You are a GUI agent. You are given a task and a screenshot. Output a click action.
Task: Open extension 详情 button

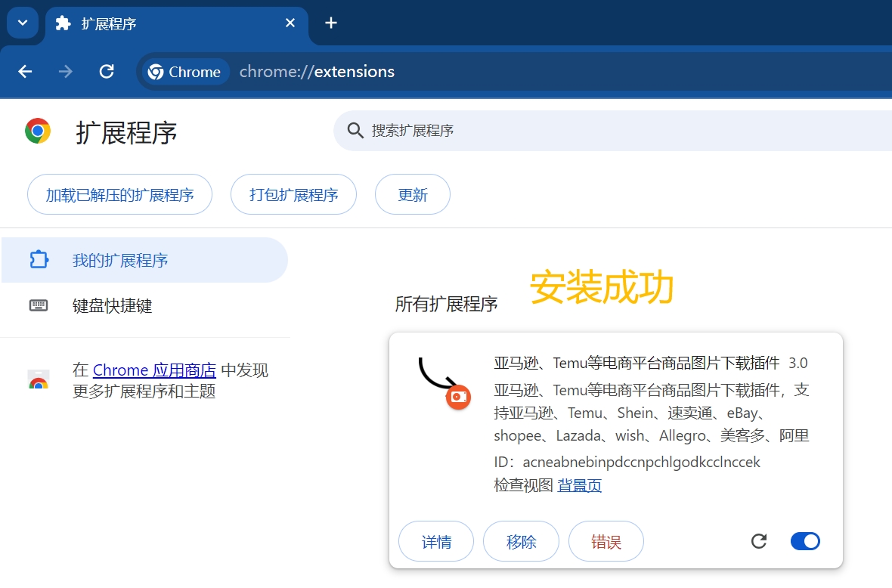pyautogui.click(x=436, y=541)
